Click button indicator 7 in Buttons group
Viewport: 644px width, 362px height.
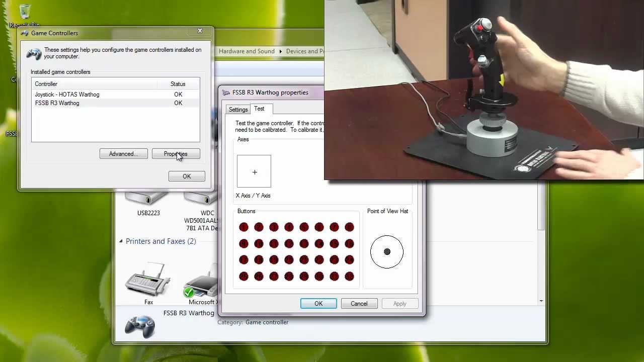click(x=334, y=227)
